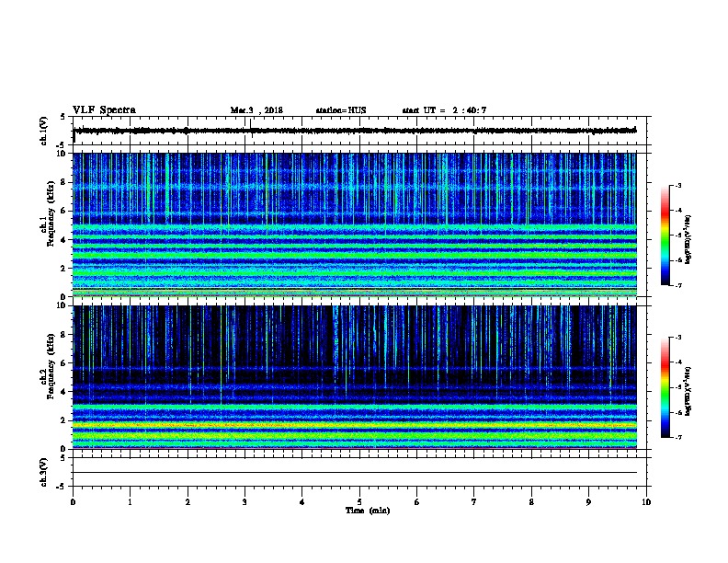The image size is (728, 563).
Task: Click the "VLF Spectra" title text
Action: click(104, 110)
